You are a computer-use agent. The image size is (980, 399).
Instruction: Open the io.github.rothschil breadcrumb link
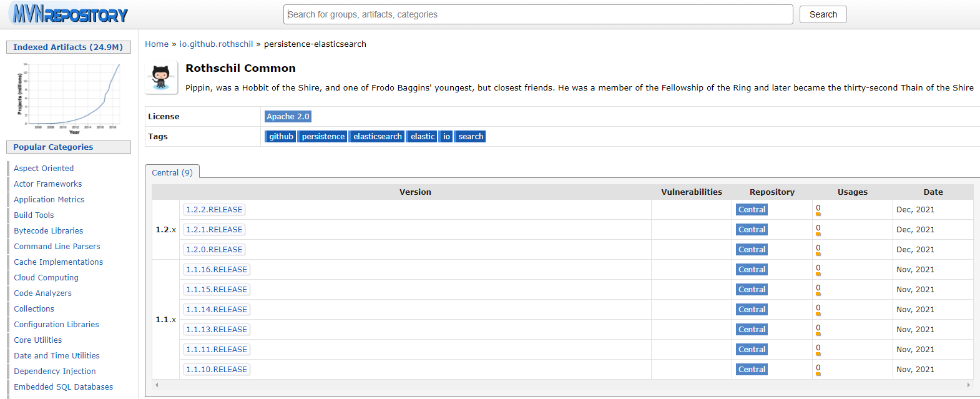pyautogui.click(x=216, y=44)
